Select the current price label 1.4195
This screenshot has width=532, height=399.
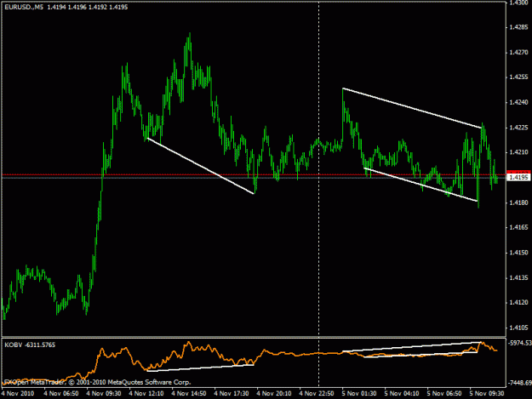point(518,177)
